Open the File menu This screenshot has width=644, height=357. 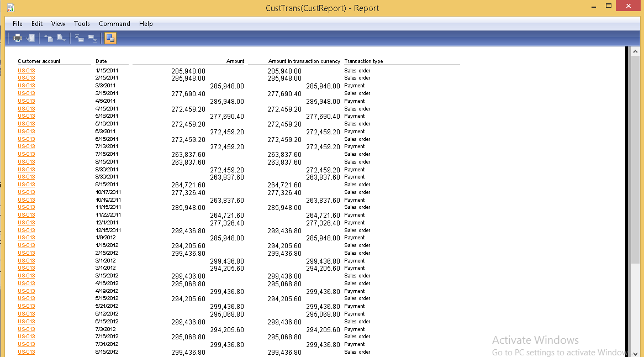click(x=17, y=24)
